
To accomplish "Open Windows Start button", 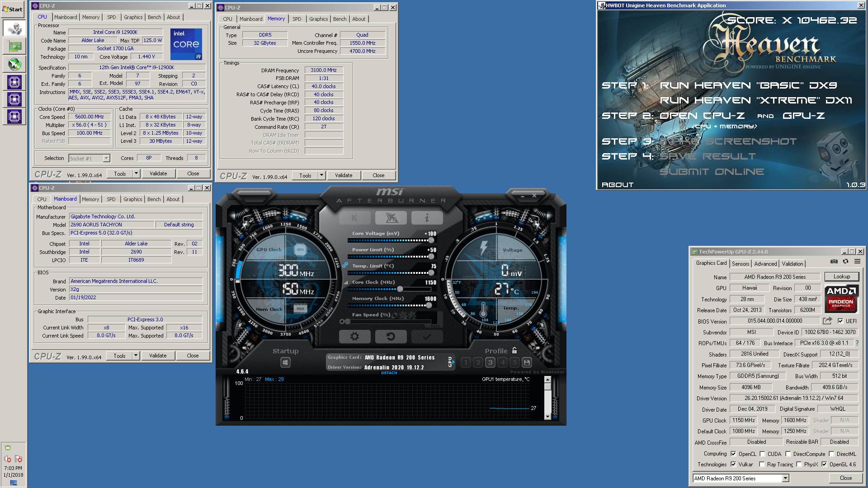I will (x=13, y=9).
